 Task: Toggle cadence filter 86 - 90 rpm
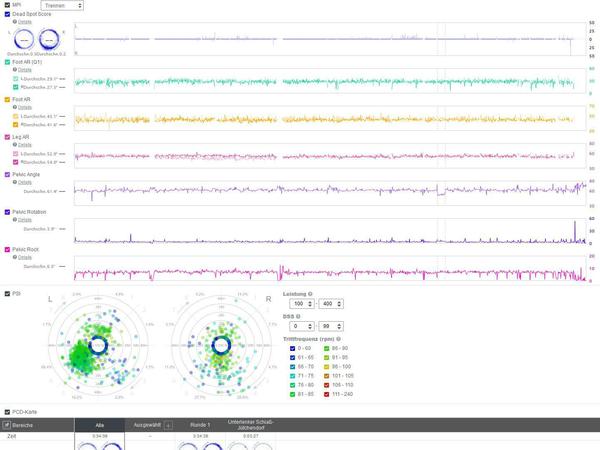coord(327,348)
